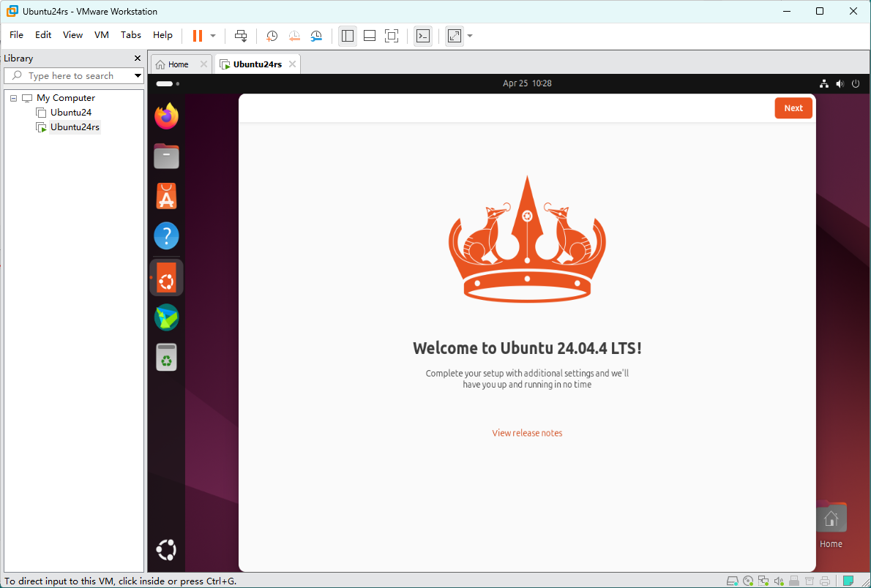Open the VM menu
871x588 pixels.
(x=102, y=35)
